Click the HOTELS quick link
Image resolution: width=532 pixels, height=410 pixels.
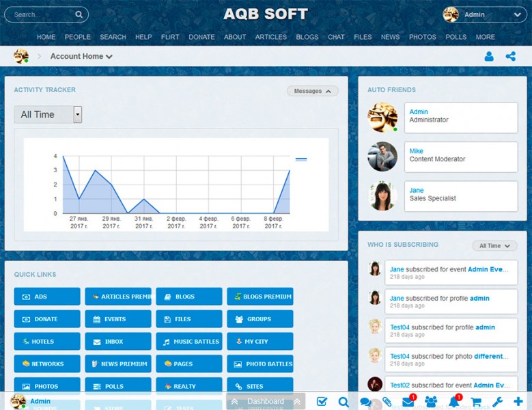(47, 342)
